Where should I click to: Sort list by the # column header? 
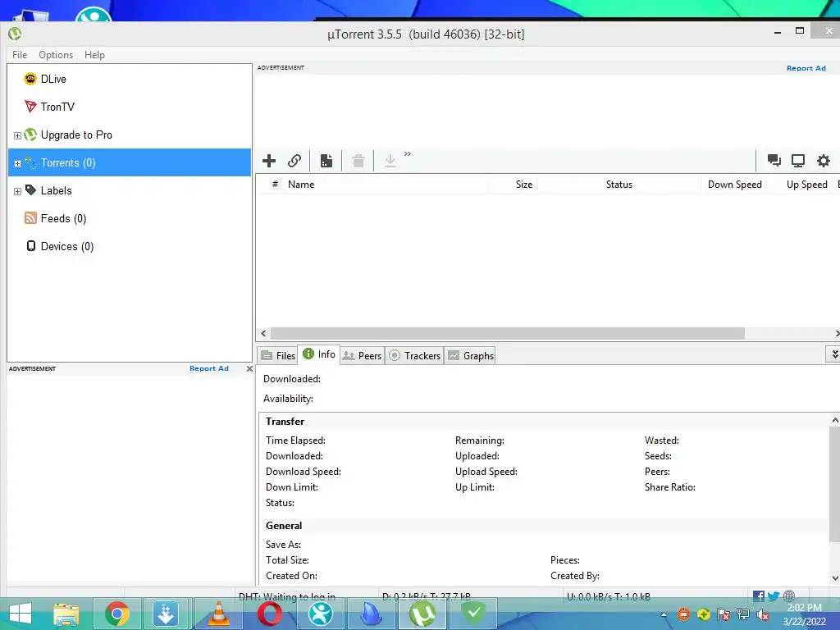pos(275,184)
